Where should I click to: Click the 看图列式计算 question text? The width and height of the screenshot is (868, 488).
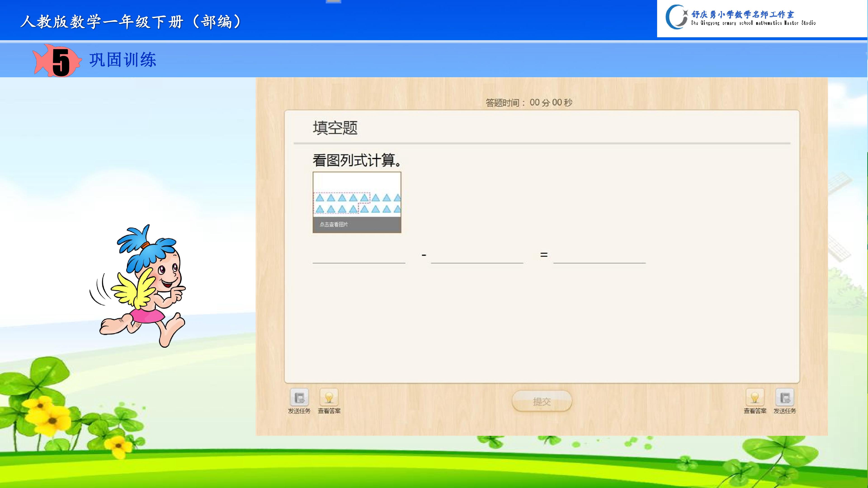[357, 160]
